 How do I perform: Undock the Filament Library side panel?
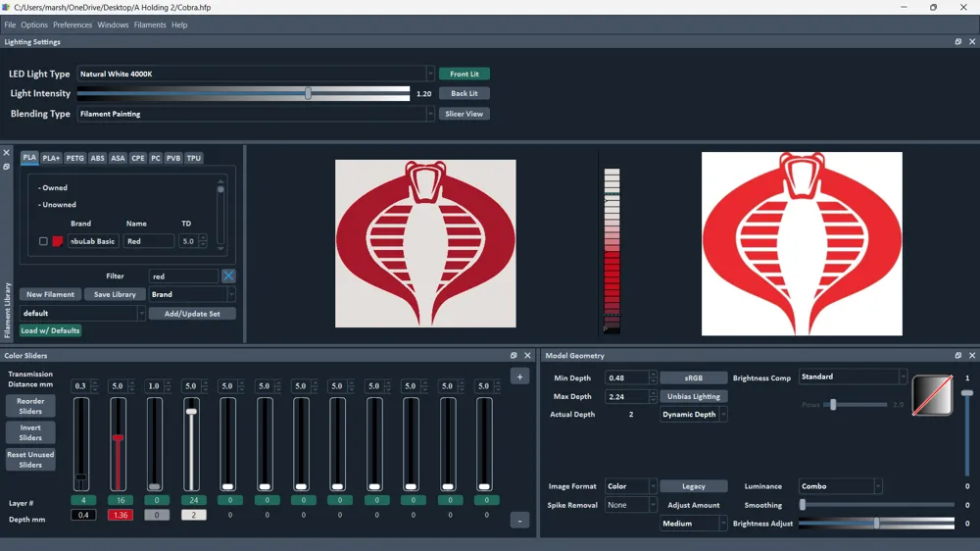[6, 167]
